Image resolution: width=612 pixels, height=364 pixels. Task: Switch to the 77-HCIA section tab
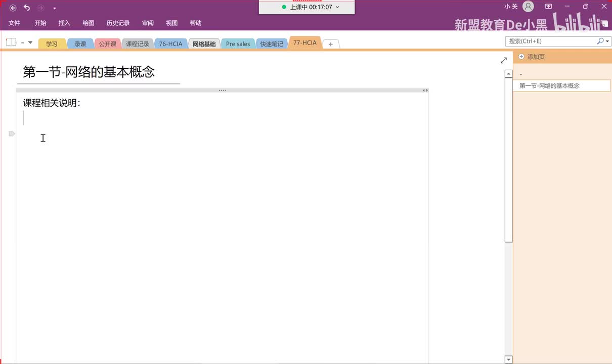pos(305,43)
